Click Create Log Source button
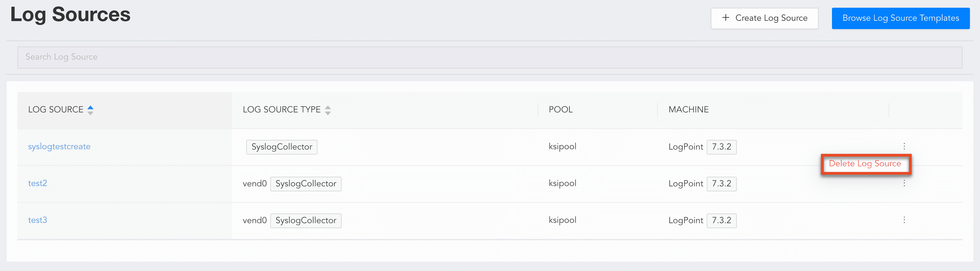Screen dimensions: 980x271 pos(764,18)
